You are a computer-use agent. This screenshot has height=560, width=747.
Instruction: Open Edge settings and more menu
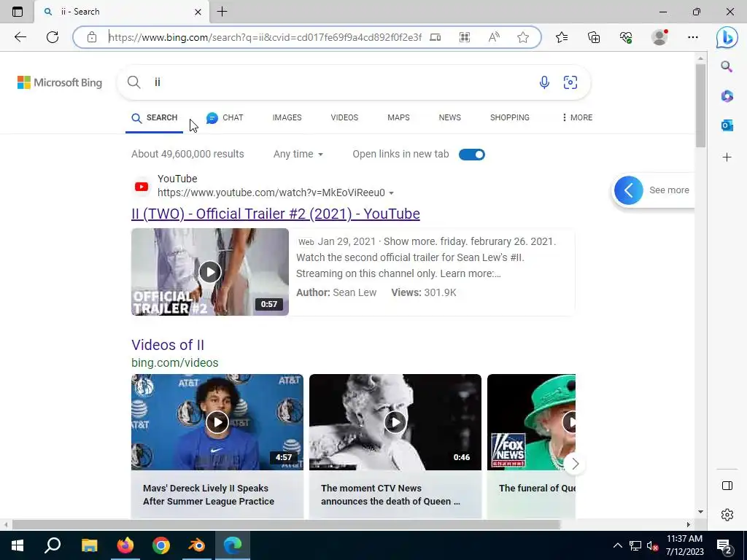693,37
